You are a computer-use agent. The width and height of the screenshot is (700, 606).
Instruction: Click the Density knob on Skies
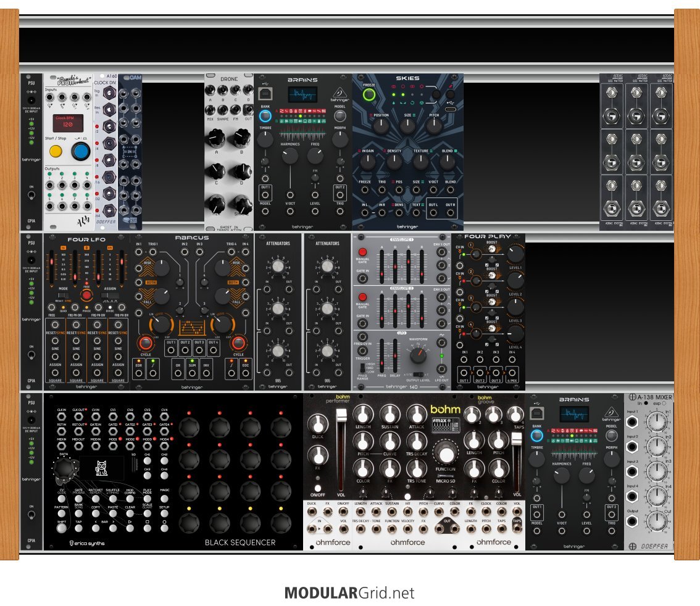click(394, 162)
